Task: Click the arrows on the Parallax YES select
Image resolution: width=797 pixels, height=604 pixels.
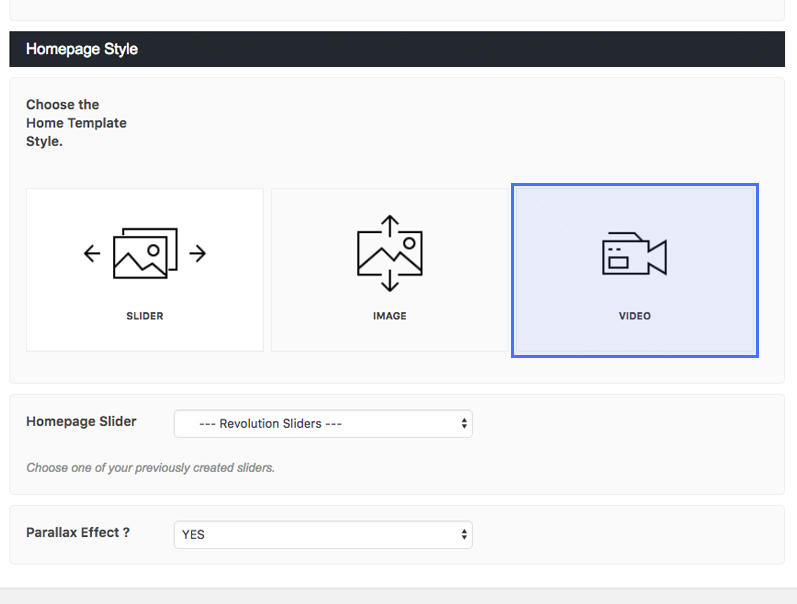Action: (464, 535)
